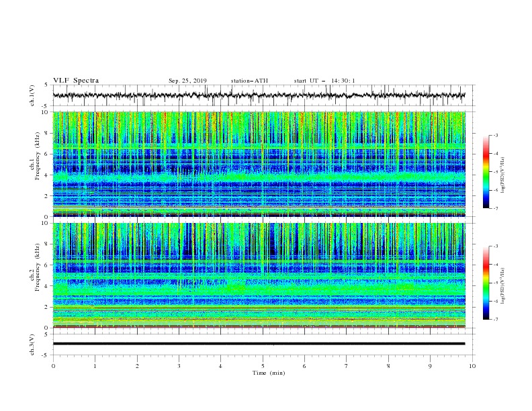
Task: Click the "Time (min)" axis title
Action: click(x=269, y=373)
